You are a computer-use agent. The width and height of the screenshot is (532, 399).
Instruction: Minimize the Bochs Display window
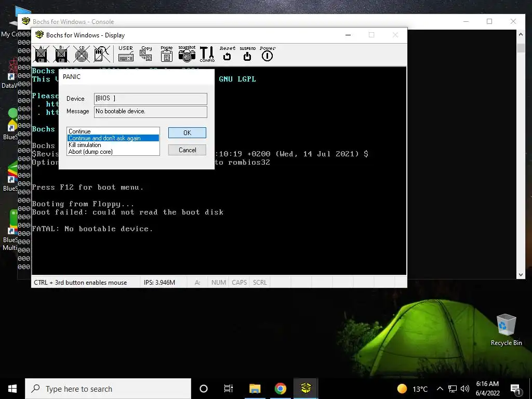pyautogui.click(x=348, y=35)
